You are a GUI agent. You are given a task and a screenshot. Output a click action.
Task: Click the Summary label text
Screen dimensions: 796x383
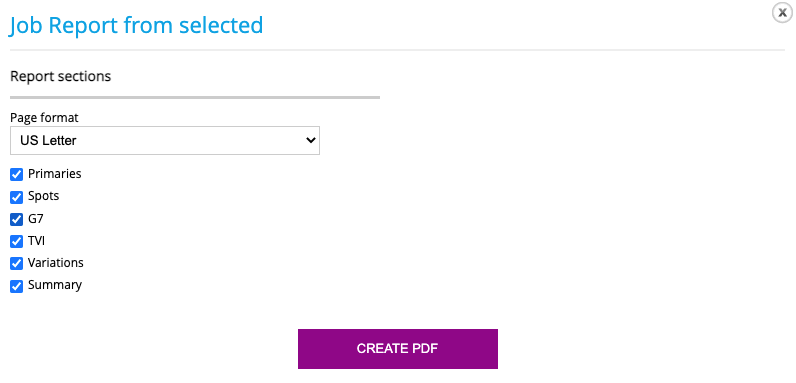pos(55,285)
